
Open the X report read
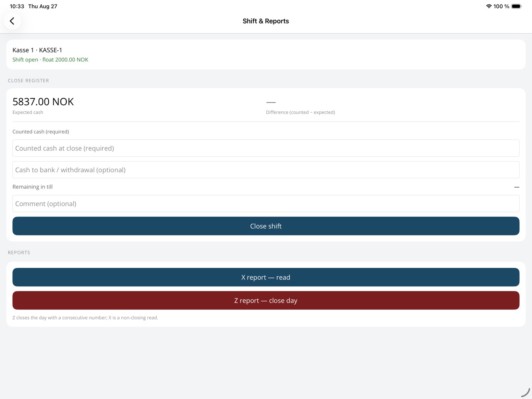point(266,277)
